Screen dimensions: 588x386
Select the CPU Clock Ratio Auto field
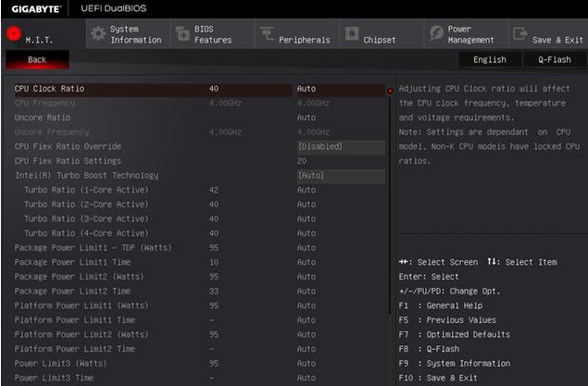338,89
